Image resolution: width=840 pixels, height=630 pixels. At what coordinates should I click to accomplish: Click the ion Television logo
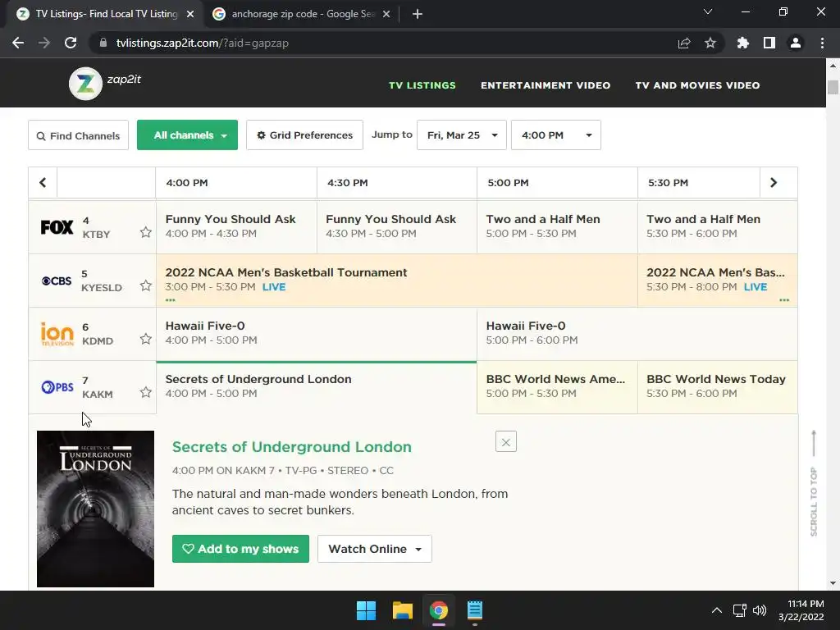coord(57,334)
